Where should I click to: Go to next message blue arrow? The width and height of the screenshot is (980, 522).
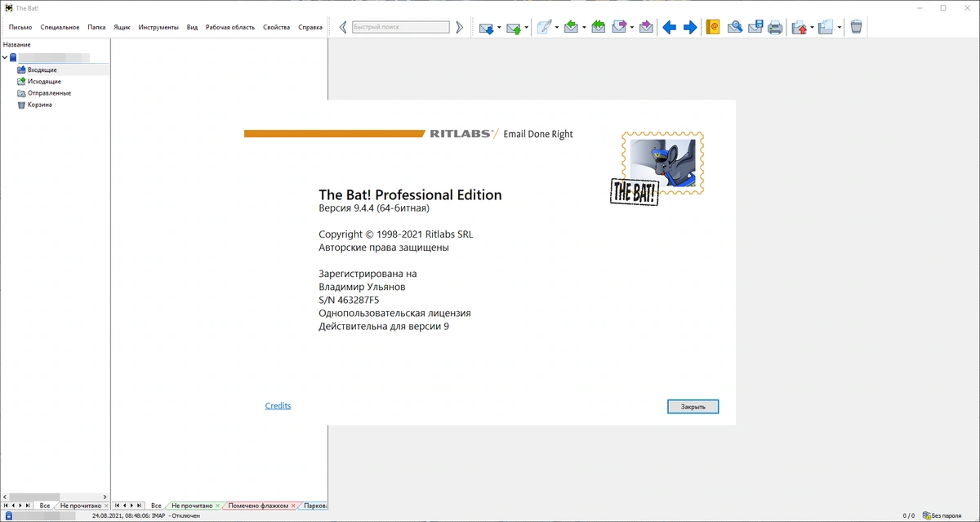690,28
